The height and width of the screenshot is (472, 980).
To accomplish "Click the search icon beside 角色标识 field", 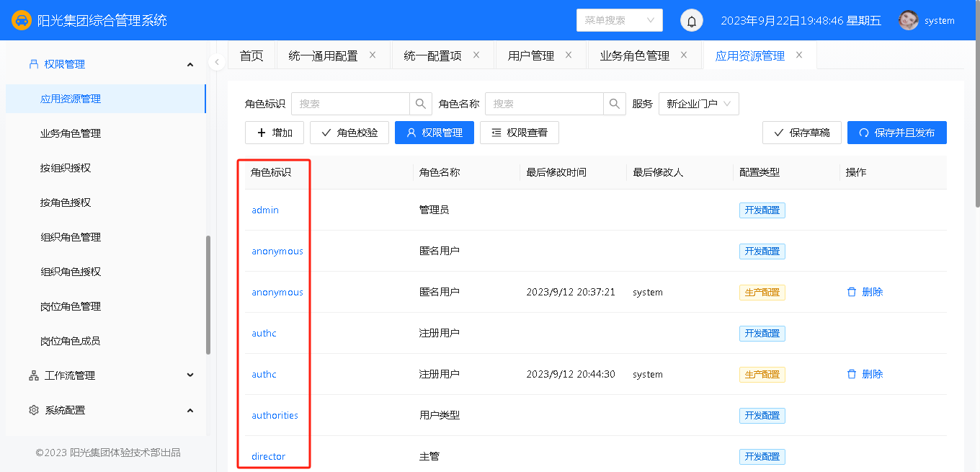I will (421, 104).
